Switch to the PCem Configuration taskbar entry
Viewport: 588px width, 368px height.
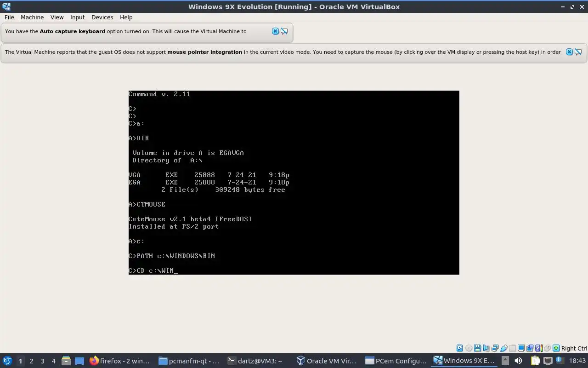click(x=396, y=361)
